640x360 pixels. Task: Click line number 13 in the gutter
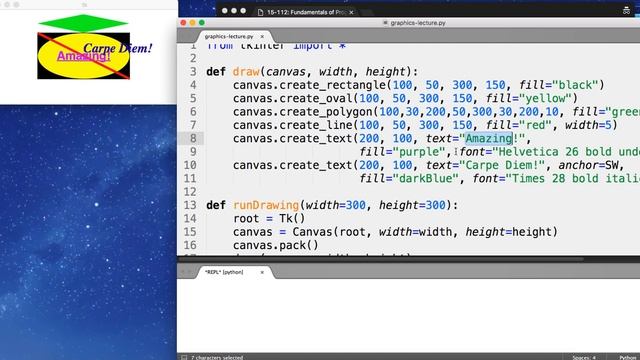click(x=190, y=205)
